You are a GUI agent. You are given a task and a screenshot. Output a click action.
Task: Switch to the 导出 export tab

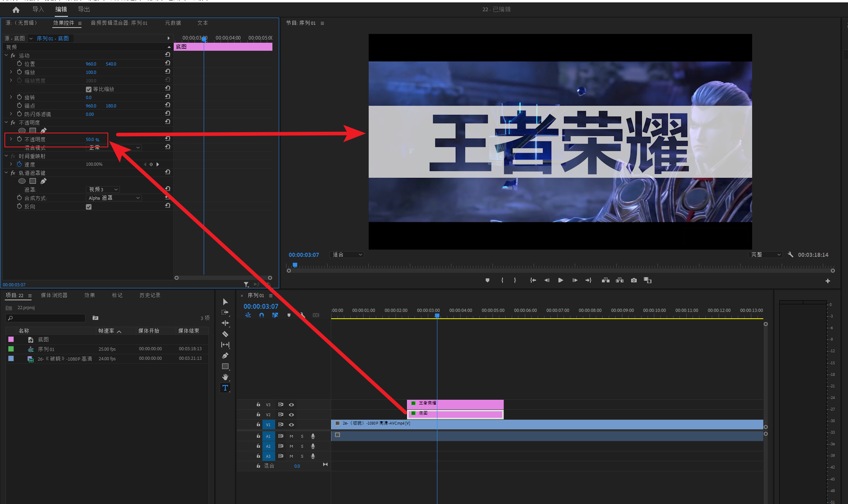pos(84,9)
